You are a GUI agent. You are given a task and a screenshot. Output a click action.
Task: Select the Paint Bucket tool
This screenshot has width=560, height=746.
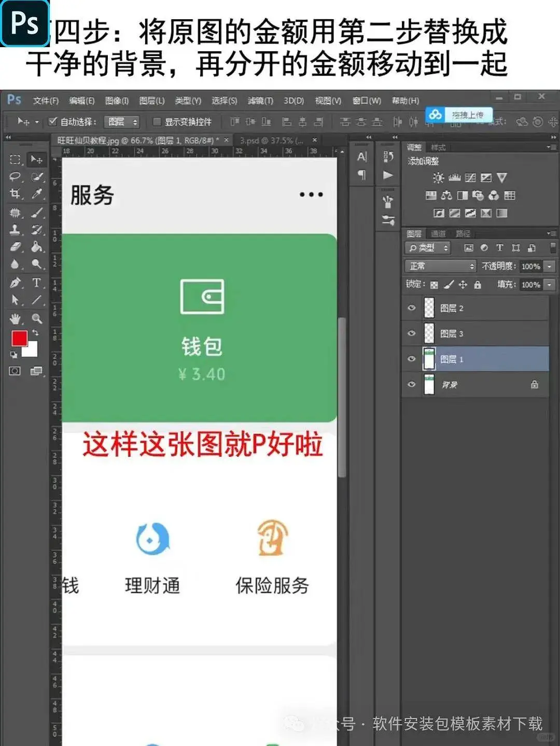tap(36, 246)
